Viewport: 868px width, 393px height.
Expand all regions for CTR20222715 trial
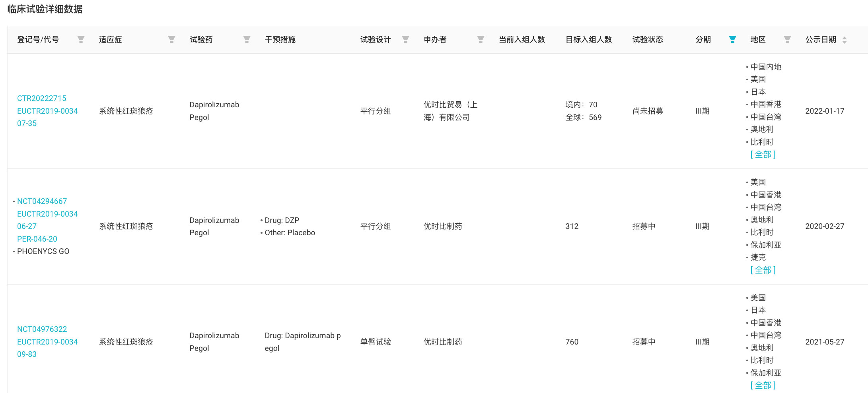763,155
